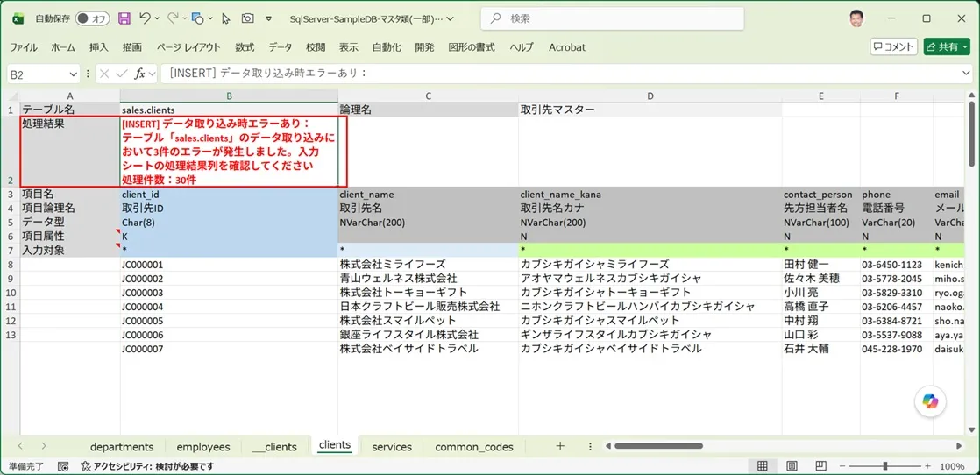Click the Enter checkmark formula icon
The image size is (980, 475).
pos(122,74)
